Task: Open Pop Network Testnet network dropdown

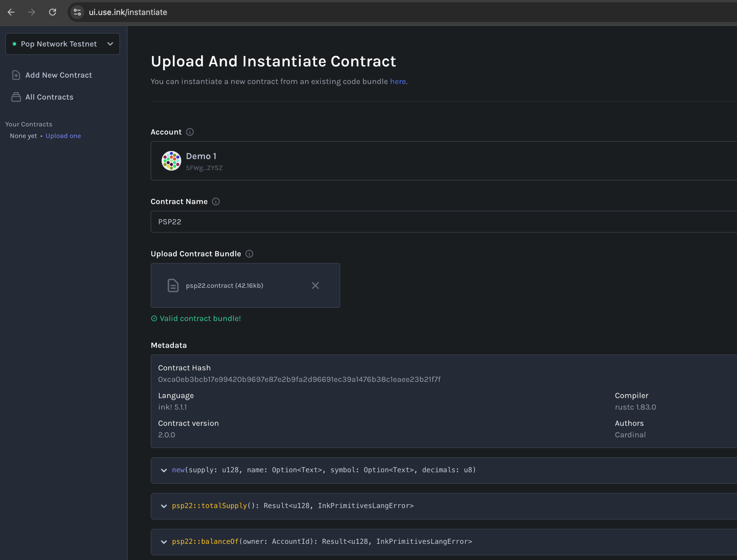Action: pos(62,44)
